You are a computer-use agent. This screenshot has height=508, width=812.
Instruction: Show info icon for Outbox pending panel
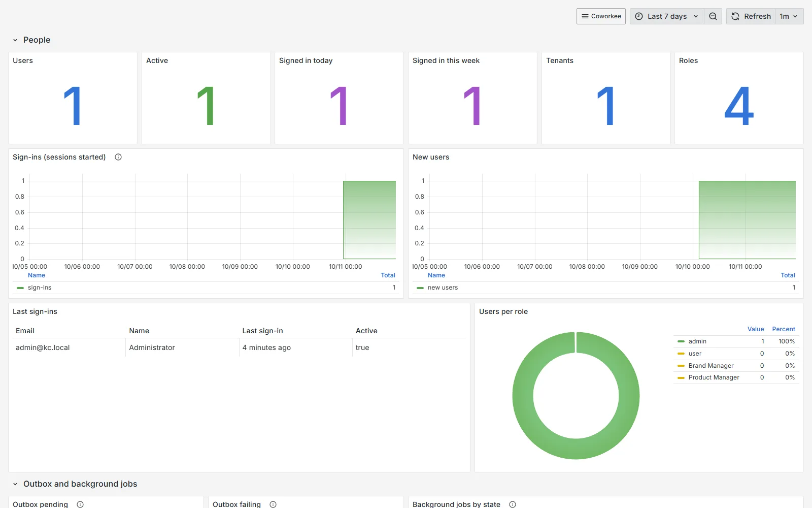[x=80, y=504]
